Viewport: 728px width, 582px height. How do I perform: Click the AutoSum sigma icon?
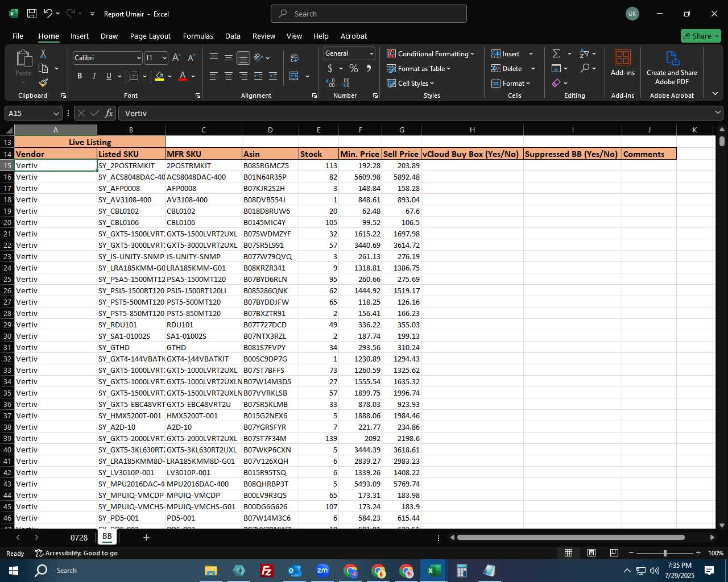[x=556, y=53]
